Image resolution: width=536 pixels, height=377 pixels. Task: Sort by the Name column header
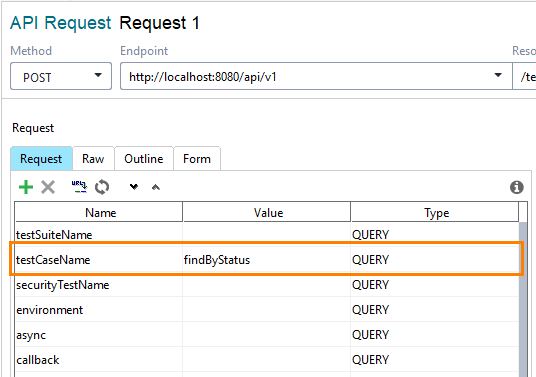click(x=99, y=213)
